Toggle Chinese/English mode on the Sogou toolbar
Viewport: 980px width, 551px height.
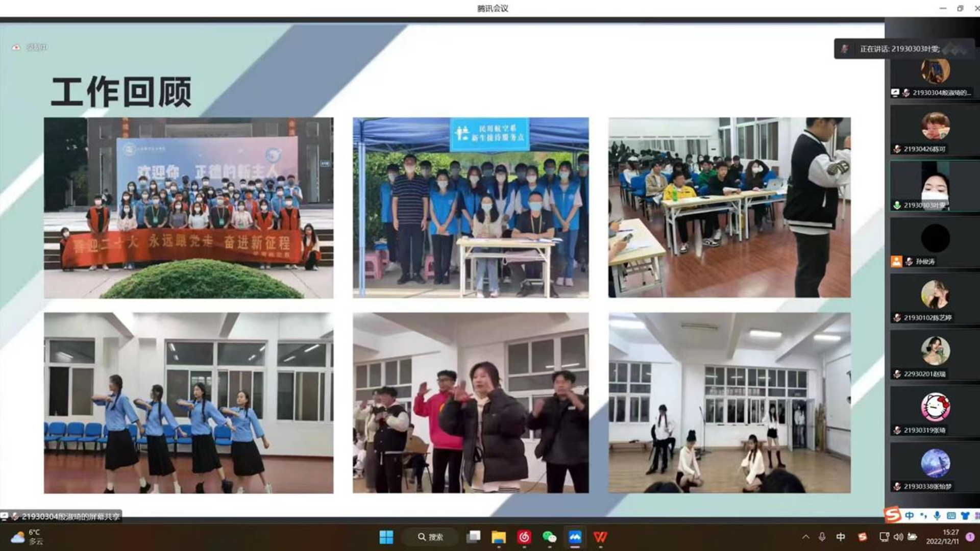910,516
